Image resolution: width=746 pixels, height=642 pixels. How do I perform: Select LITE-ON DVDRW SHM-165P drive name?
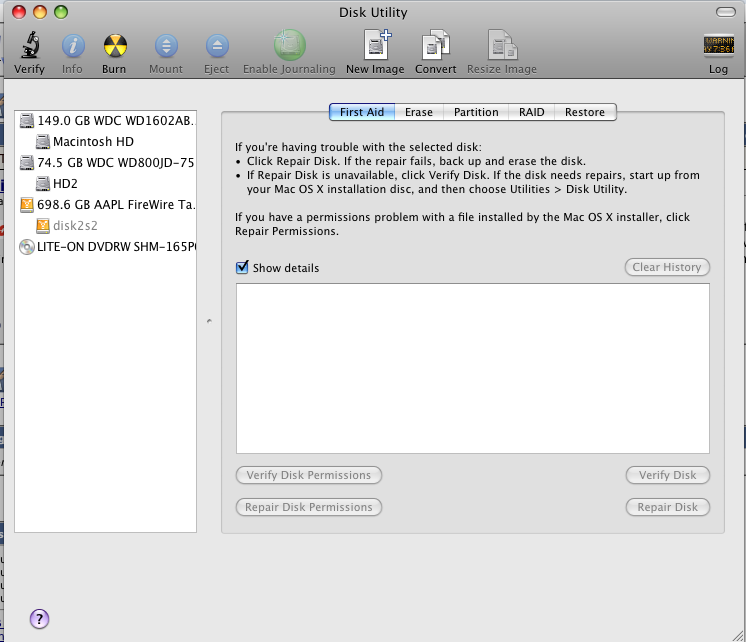117,247
